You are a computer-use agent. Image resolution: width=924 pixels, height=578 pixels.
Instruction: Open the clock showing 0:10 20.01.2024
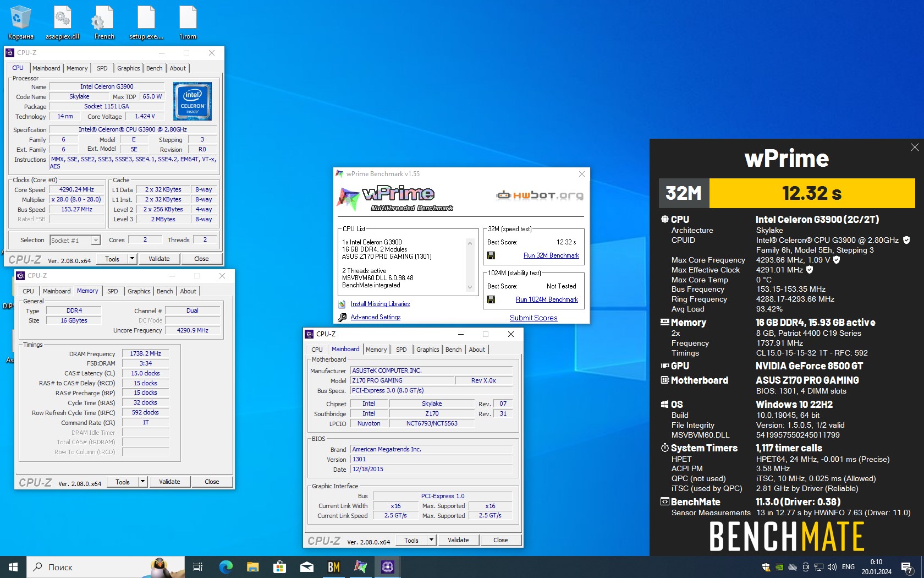coord(877,567)
